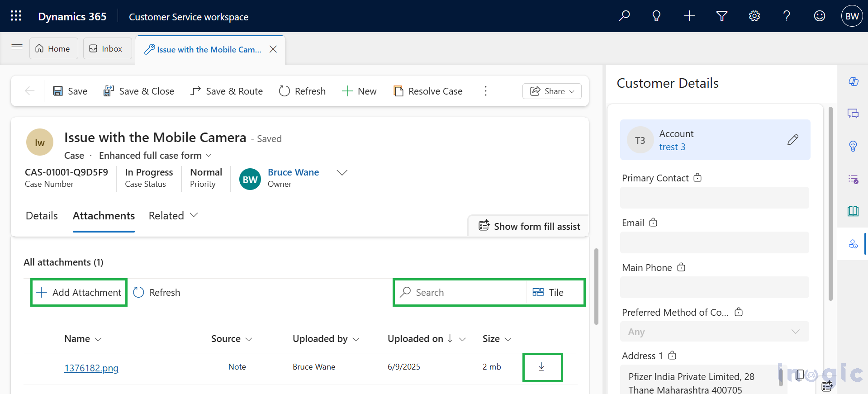This screenshot has height=394, width=868.
Task: Select the Details tab
Action: click(42, 216)
